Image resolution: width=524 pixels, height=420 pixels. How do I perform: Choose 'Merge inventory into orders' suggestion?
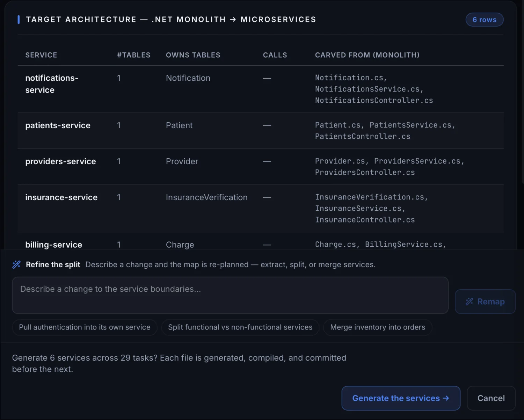coord(378,327)
